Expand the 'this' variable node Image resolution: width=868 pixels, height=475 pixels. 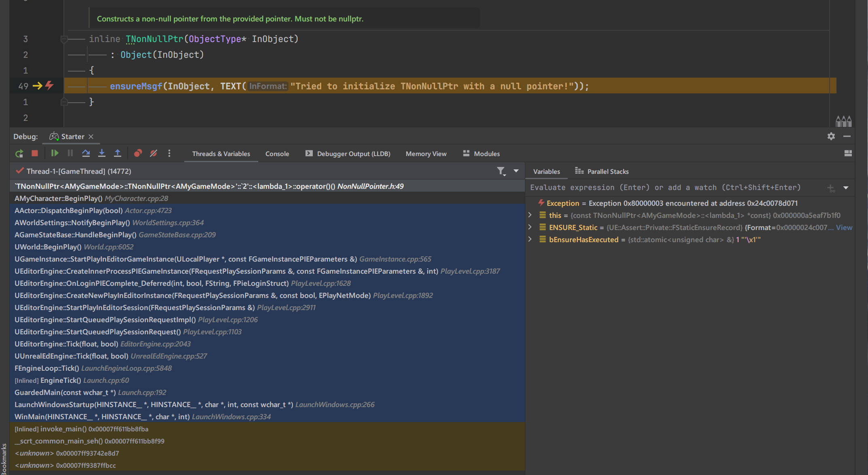(530, 215)
